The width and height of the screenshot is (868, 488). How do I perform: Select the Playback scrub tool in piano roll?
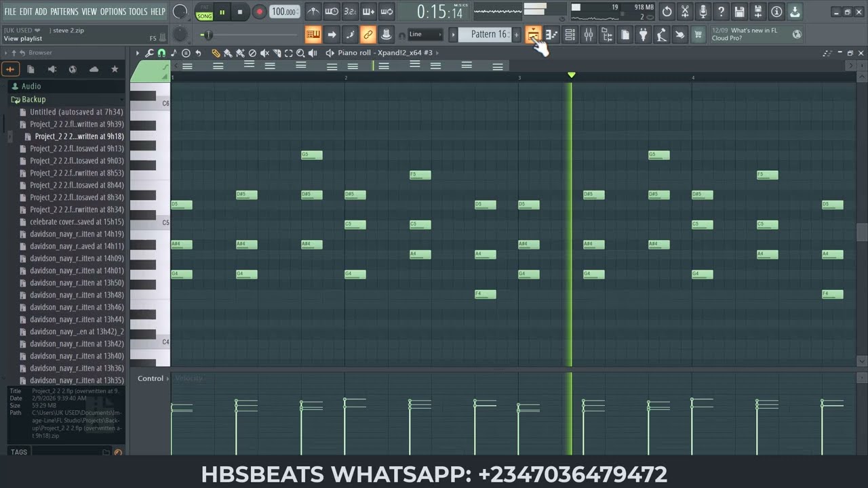(313, 53)
